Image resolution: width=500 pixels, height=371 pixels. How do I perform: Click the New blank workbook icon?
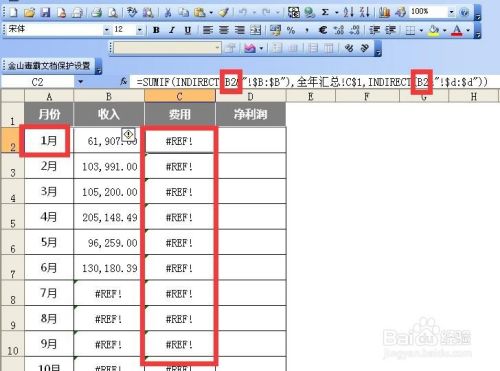pyautogui.click(x=13, y=13)
